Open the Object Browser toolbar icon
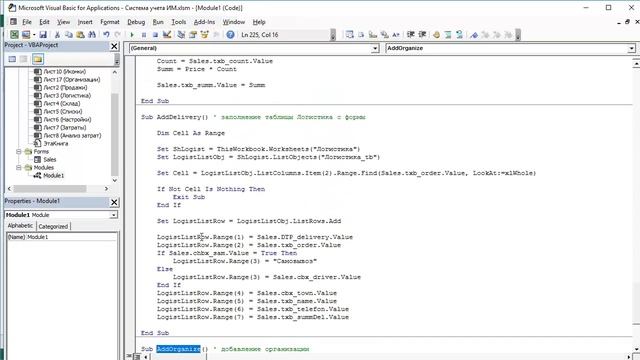Screen dimensions: 640x360 point(204,35)
